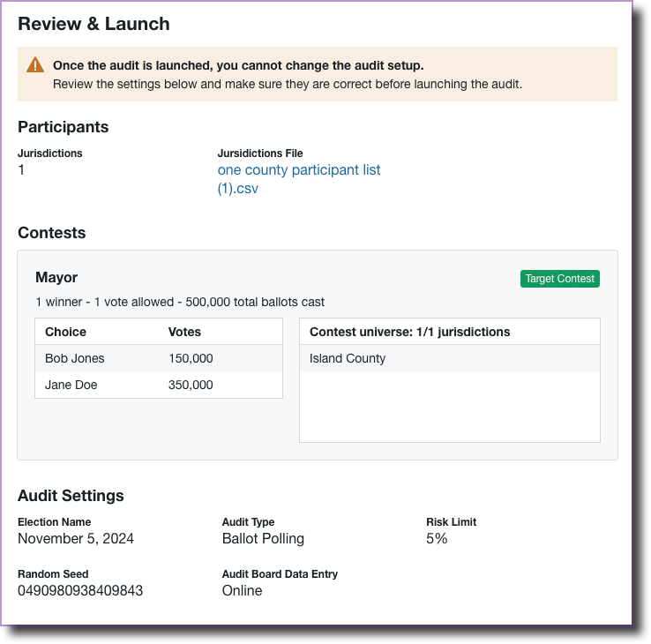The width and height of the screenshot is (651, 644).
Task: Select the Mayor contest title
Action: [56, 278]
